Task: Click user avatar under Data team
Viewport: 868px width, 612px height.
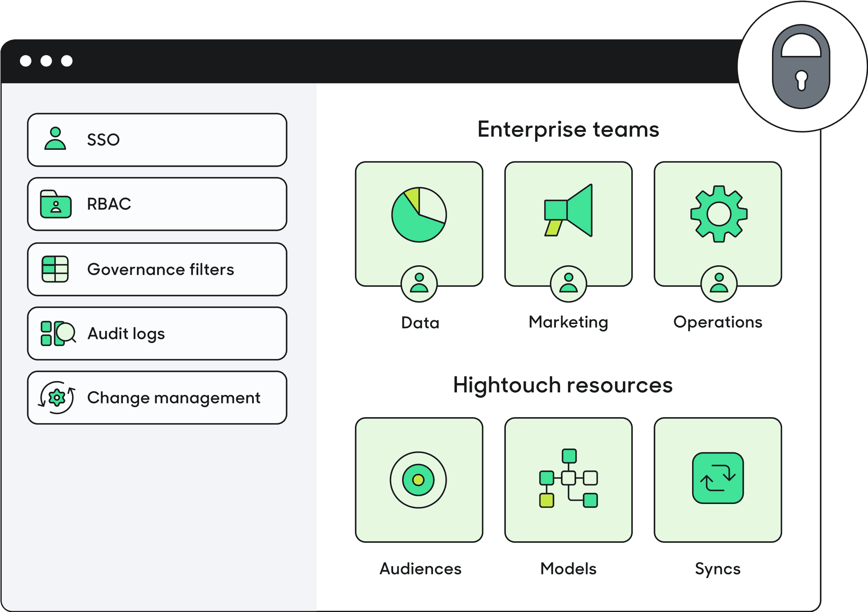Action: coord(419,284)
